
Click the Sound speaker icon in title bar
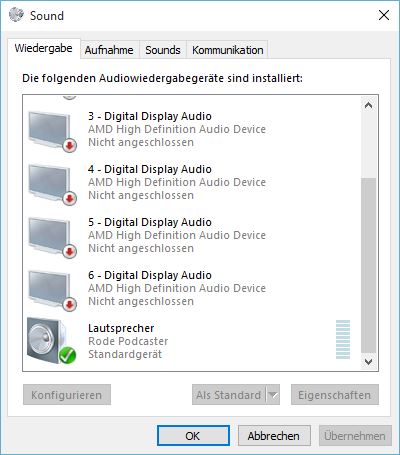[16, 15]
